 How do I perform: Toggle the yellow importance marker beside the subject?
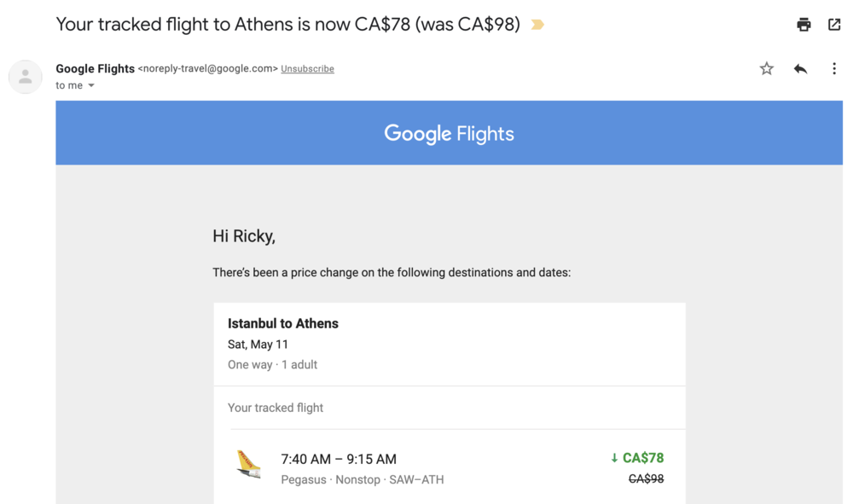coord(537,25)
